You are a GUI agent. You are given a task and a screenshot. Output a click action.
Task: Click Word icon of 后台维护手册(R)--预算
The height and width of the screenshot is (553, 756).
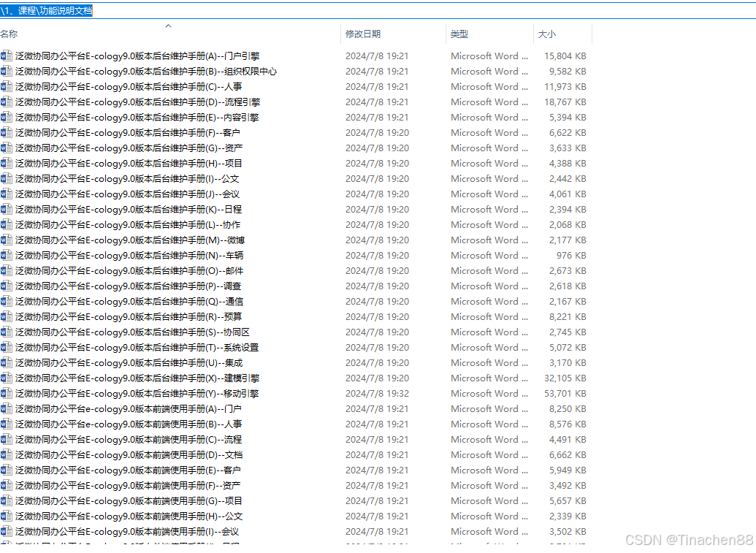(7, 316)
